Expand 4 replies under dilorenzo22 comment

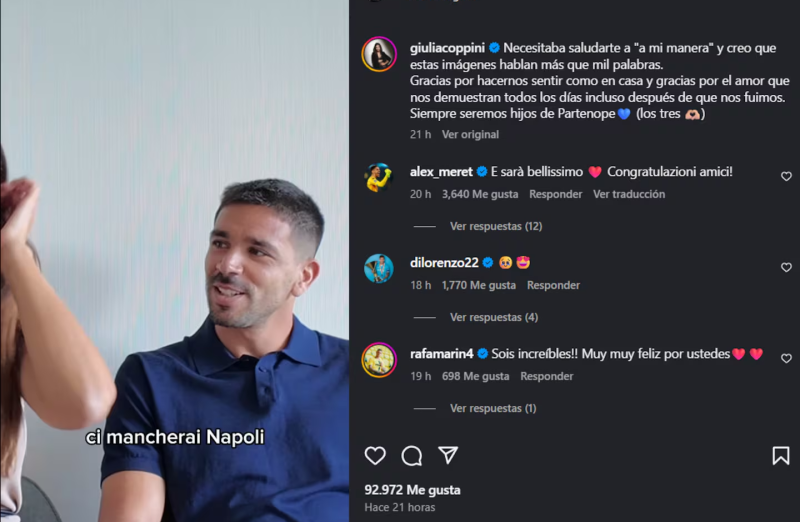[x=493, y=317]
